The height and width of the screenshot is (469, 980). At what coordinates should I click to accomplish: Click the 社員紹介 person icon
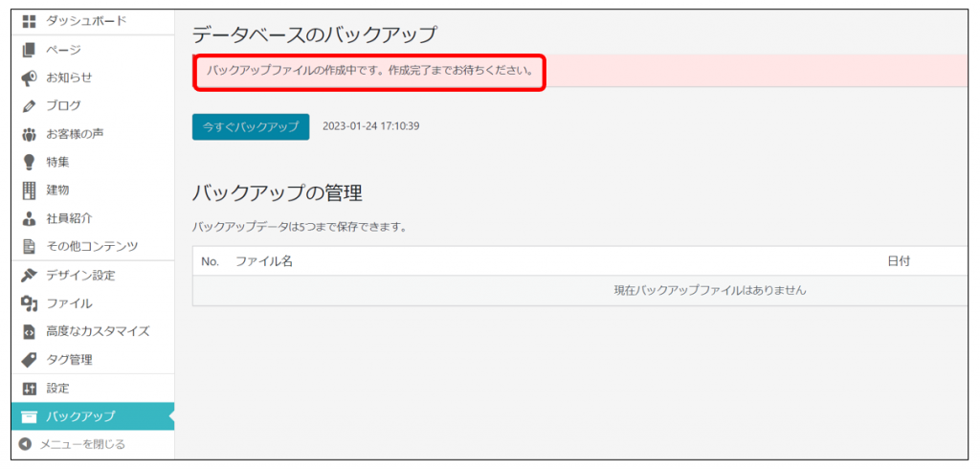point(29,218)
